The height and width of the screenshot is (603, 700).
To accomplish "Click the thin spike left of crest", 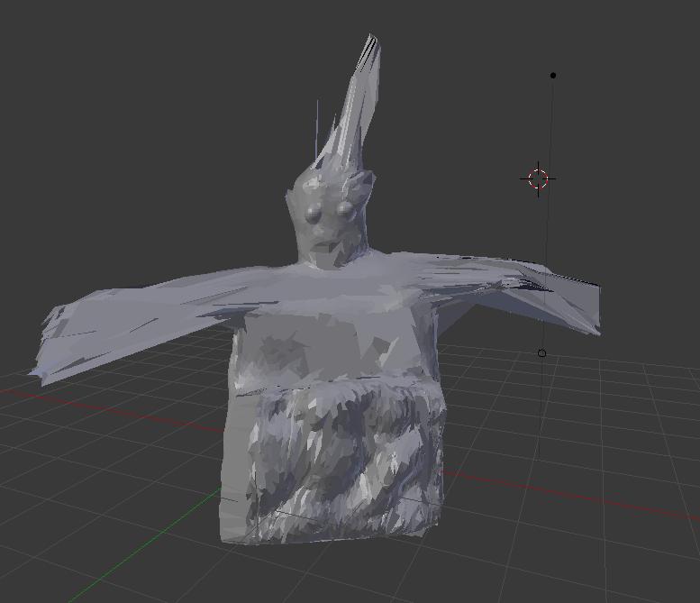I will click(317, 126).
